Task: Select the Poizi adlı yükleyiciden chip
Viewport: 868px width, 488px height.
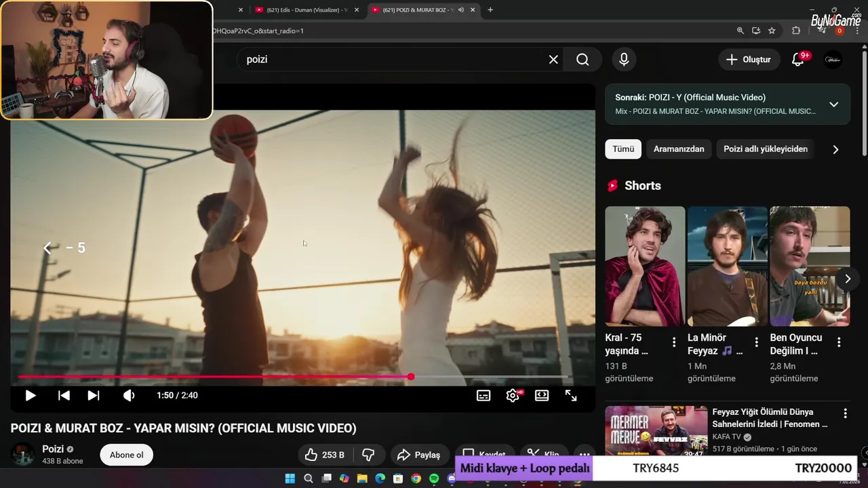Action: pyautogui.click(x=766, y=149)
